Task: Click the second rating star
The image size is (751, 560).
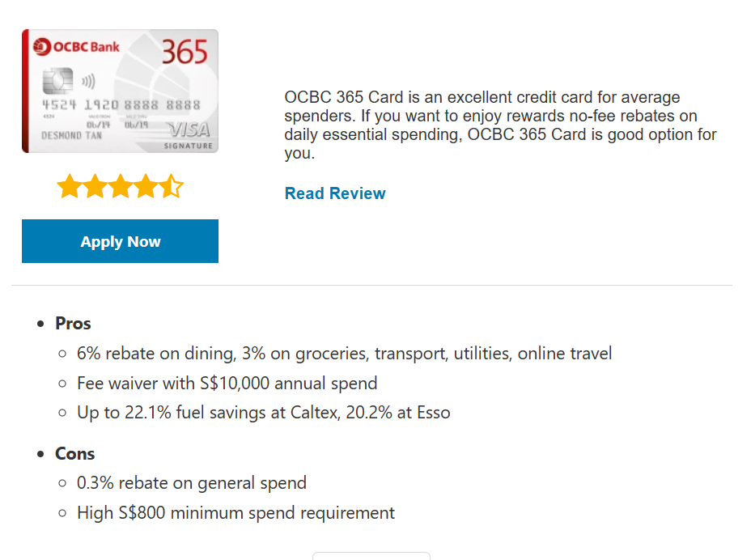Action: [95, 188]
